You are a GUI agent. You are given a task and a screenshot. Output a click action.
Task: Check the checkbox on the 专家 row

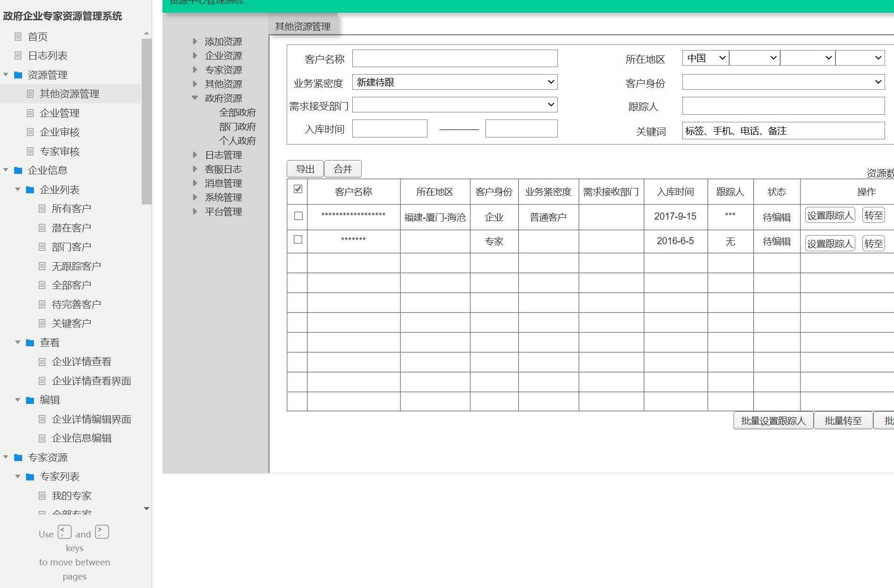click(298, 240)
